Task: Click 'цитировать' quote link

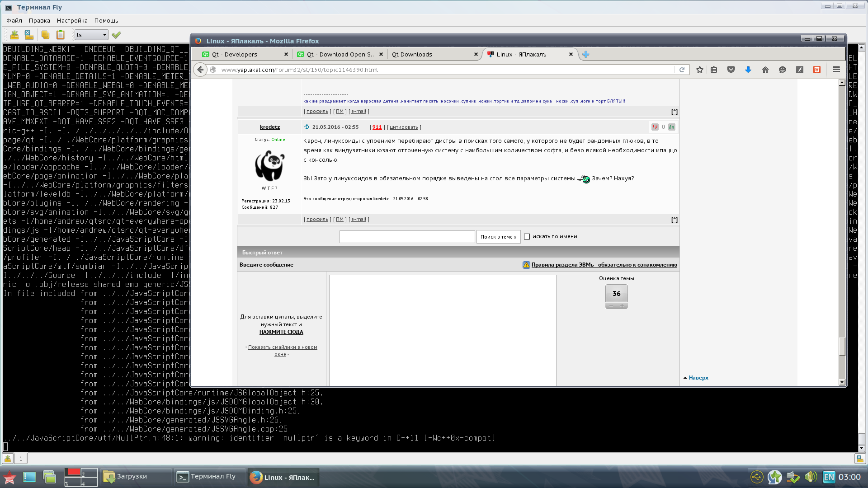Action: point(404,127)
